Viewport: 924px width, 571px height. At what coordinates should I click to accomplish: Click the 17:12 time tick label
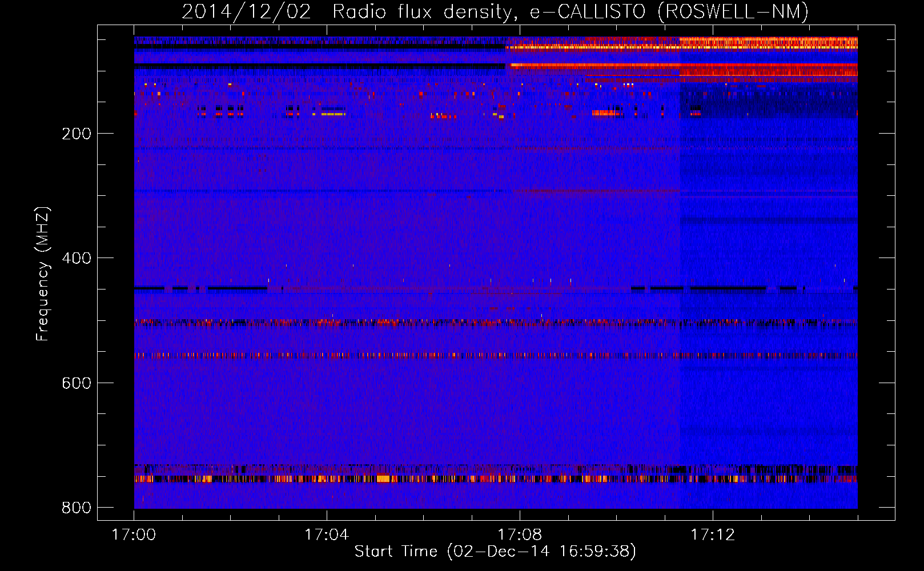(x=713, y=535)
